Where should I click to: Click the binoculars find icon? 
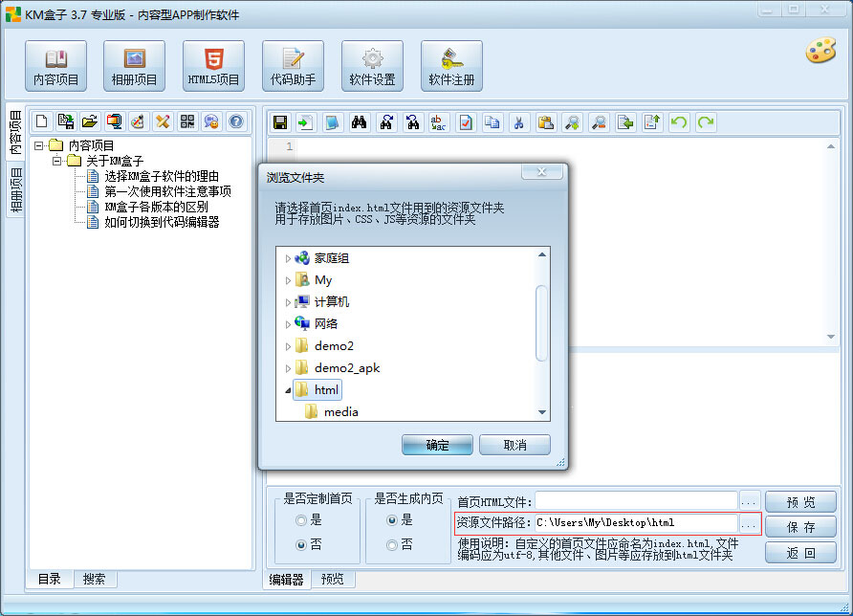click(x=359, y=122)
